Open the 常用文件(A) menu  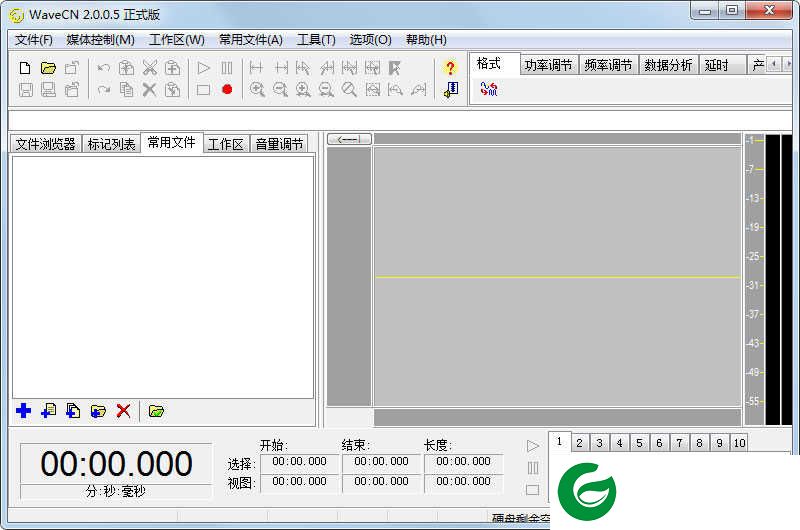click(x=251, y=40)
